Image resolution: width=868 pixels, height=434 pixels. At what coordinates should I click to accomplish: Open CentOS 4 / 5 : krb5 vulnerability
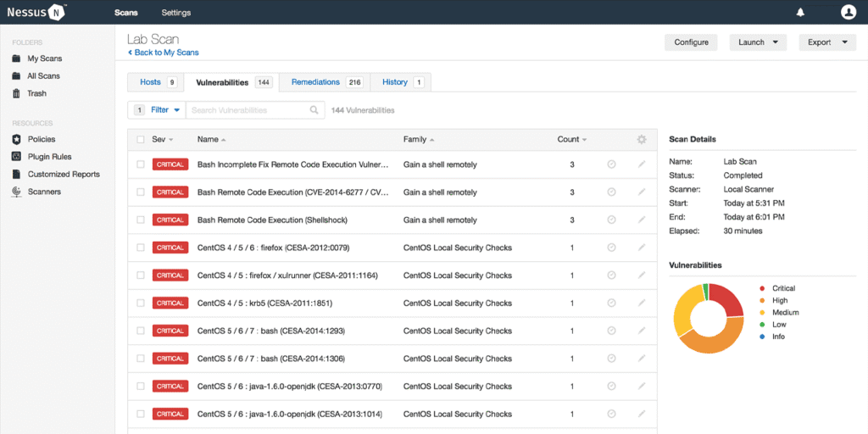[x=264, y=303]
